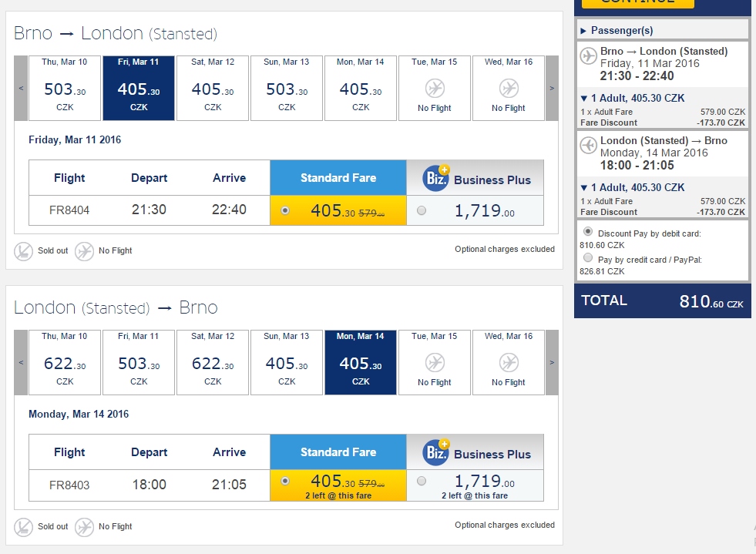Click the Sold out legend icon under outbound flights
Viewport: 756px width, 554px height.
click(23, 251)
